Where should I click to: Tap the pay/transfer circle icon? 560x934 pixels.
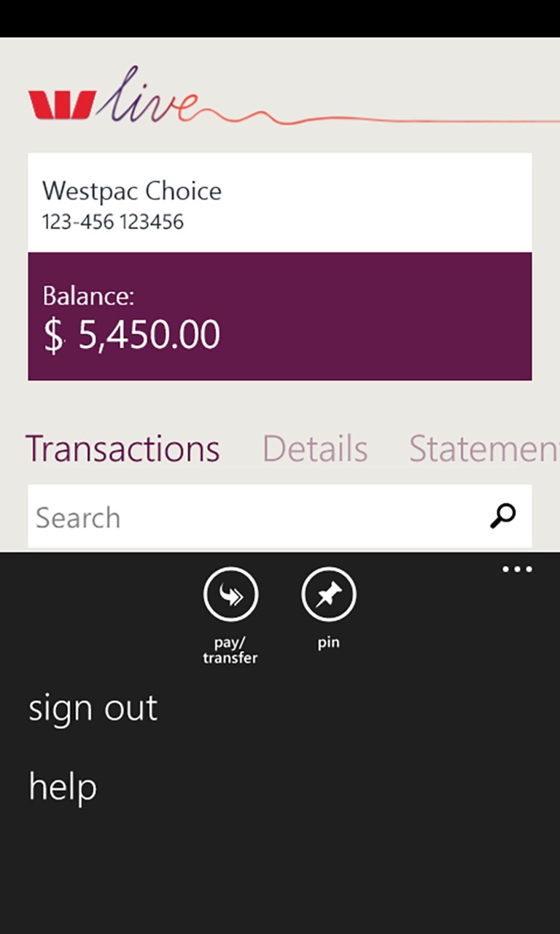pos(230,595)
